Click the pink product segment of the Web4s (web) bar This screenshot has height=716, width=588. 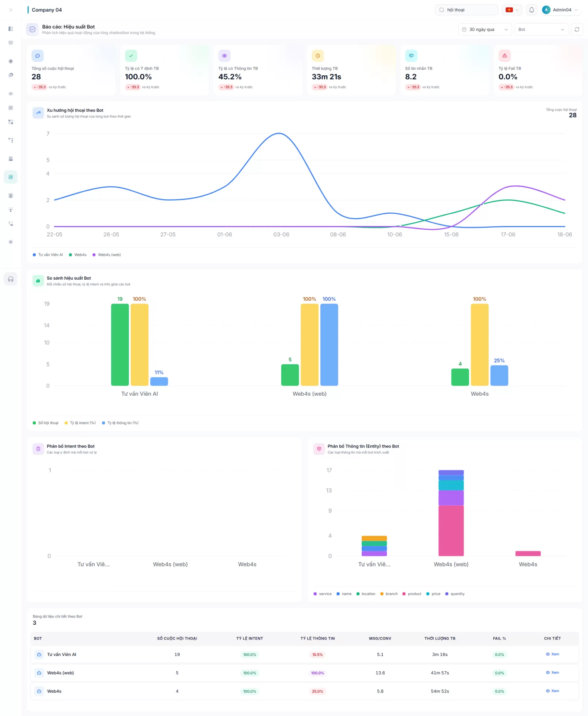(x=451, y=531)
